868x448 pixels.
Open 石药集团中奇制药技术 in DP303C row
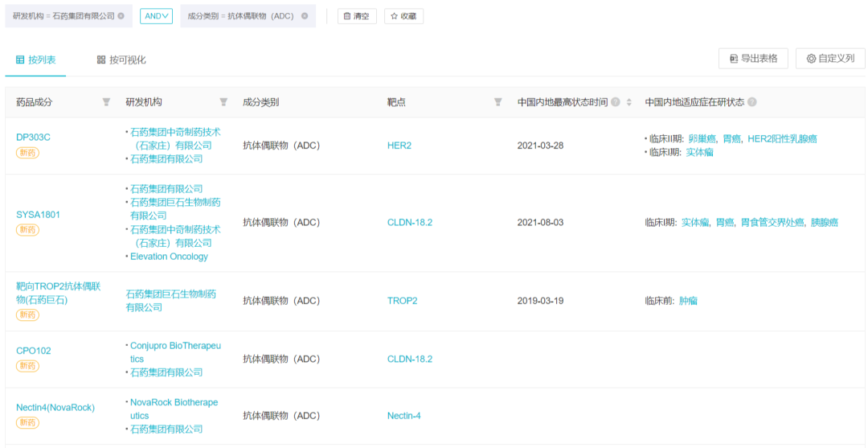tap(175, 138)
